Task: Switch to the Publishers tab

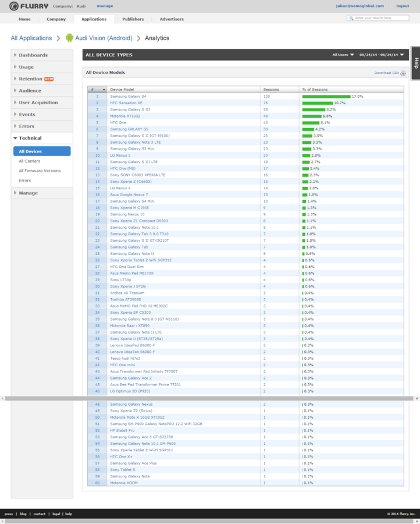Action: click(133, 19)
